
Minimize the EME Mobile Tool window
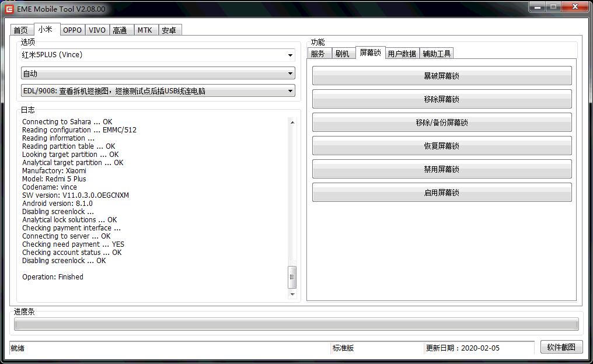pyautogui.click(x=537, y=6)
